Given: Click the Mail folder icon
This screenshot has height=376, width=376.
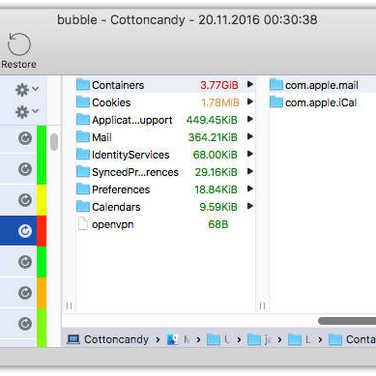Looking at the screenshot, I should (83, 137).
